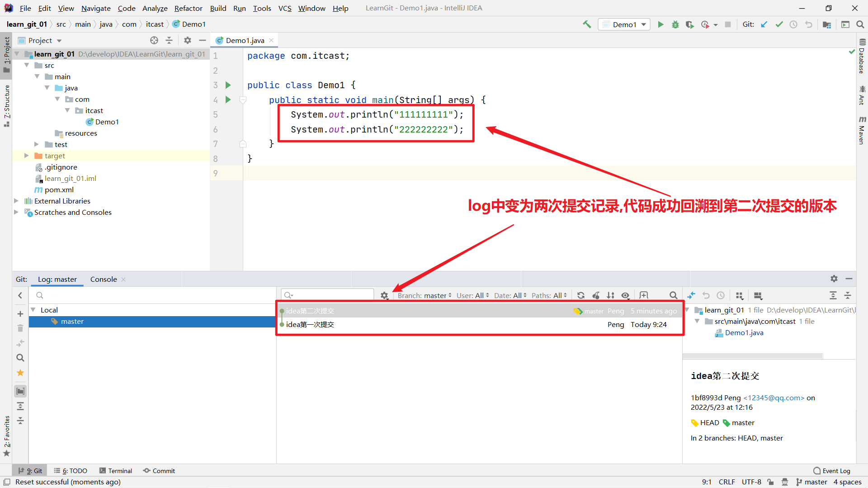Open the Navigate menu
The image size is (868, 488).
click(x=96, y=8)
